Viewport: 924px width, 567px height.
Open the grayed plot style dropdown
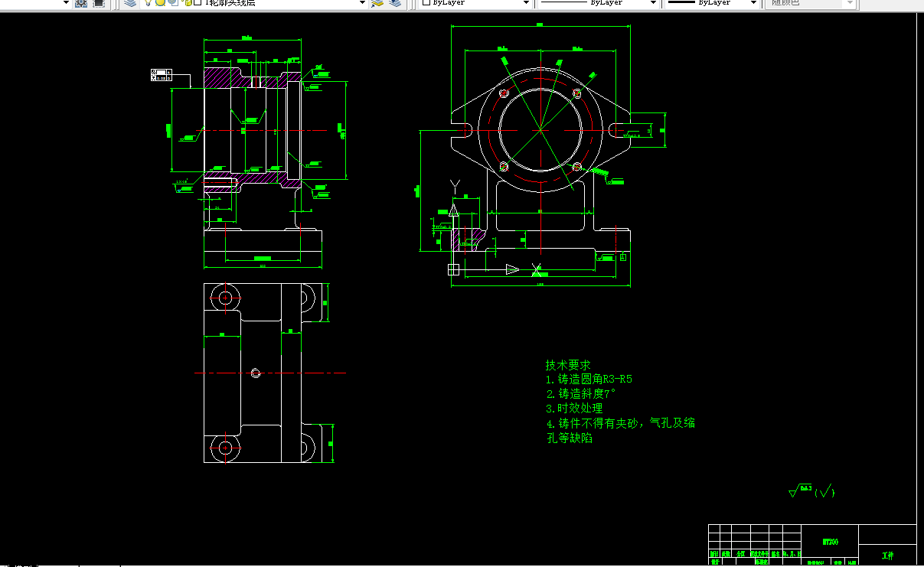click(849, 3)
